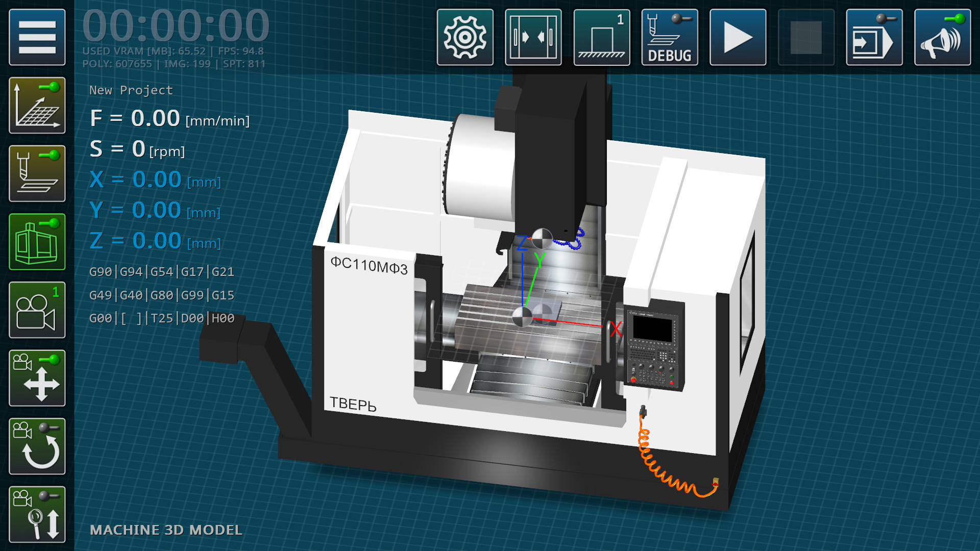Select the camera view icon labeled 1
Screen dimensions: 980x551
(x=37, y=310)
